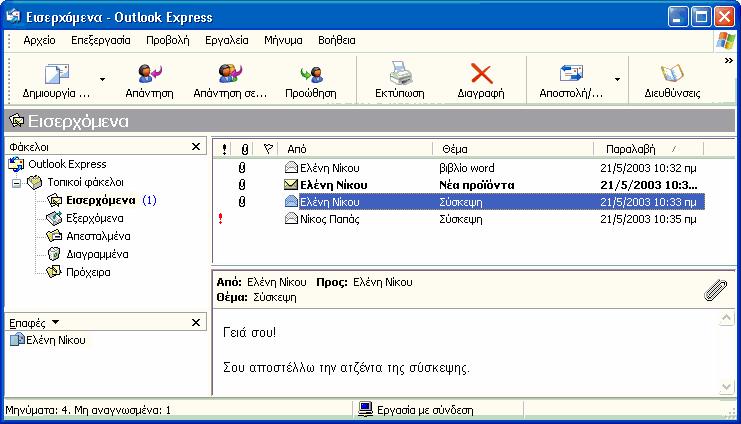Open the Μήνυμα menu

pos(283,41)
